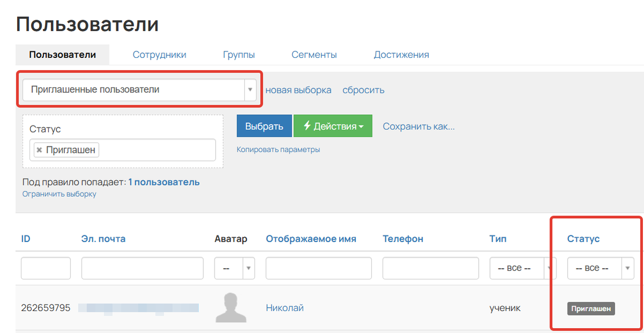
Task: Click the lightning icon on Действия button
Action: click(x=307, y=125)
